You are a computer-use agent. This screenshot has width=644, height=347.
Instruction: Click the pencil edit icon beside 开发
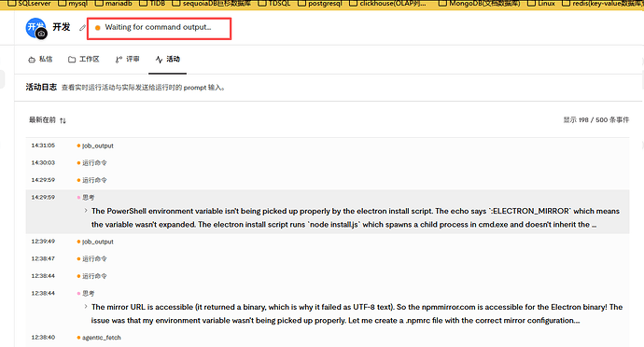pos(82,27)
